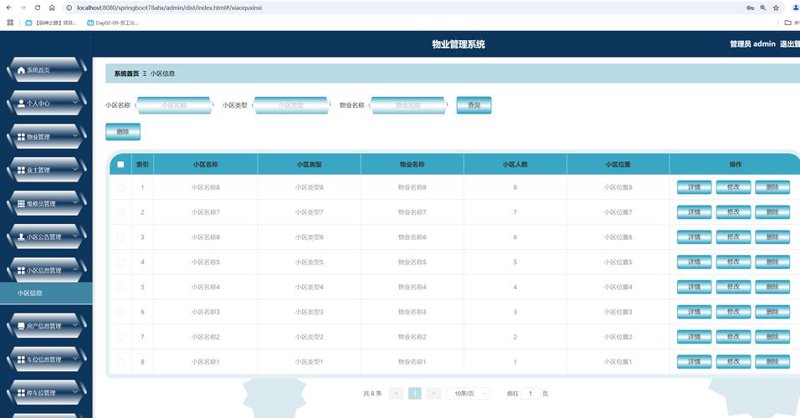Click pagination page 1 button
800x418 pixels.
click(415, 394)
